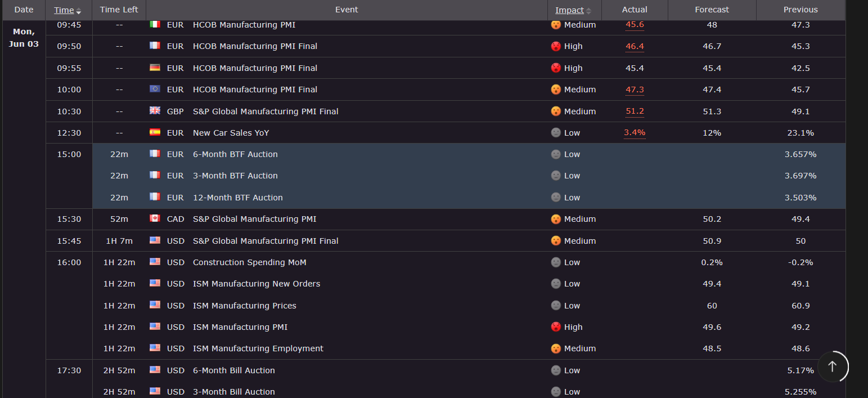The height and width of the screenshot is (398, 868).
Task: Click the Previous column header
Action: [x=800, y=10]
